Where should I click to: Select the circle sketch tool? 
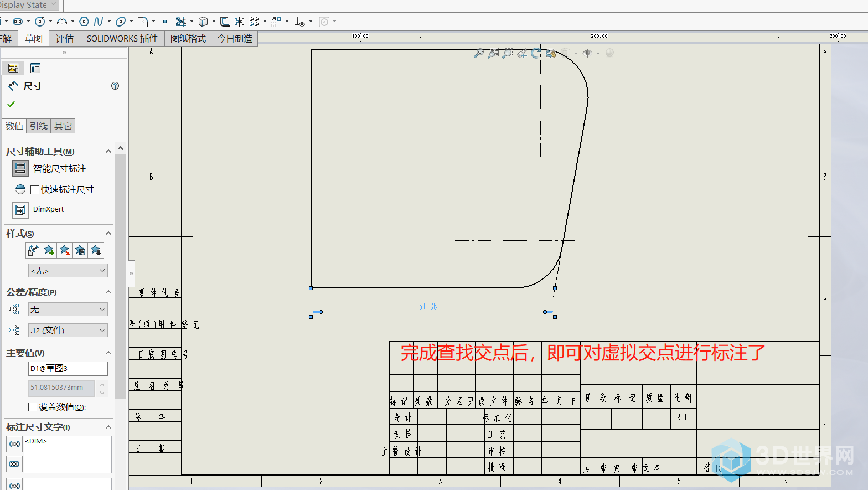click(x=40, y=22)
